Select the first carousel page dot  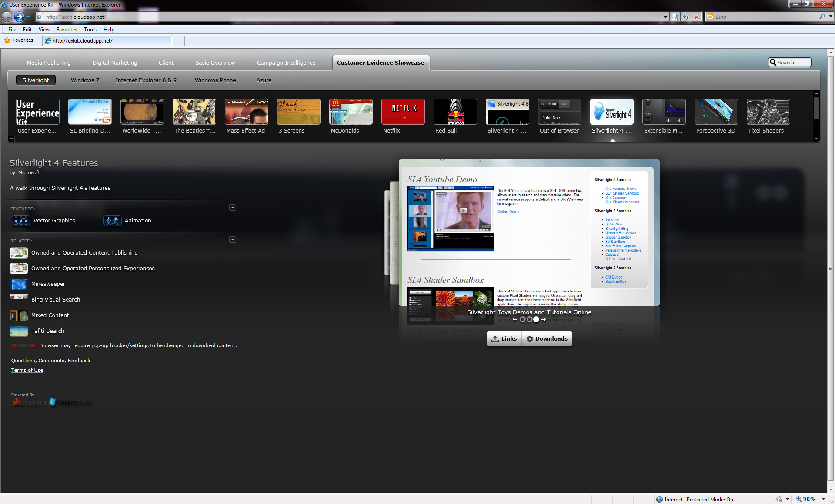tap(522, 319)
